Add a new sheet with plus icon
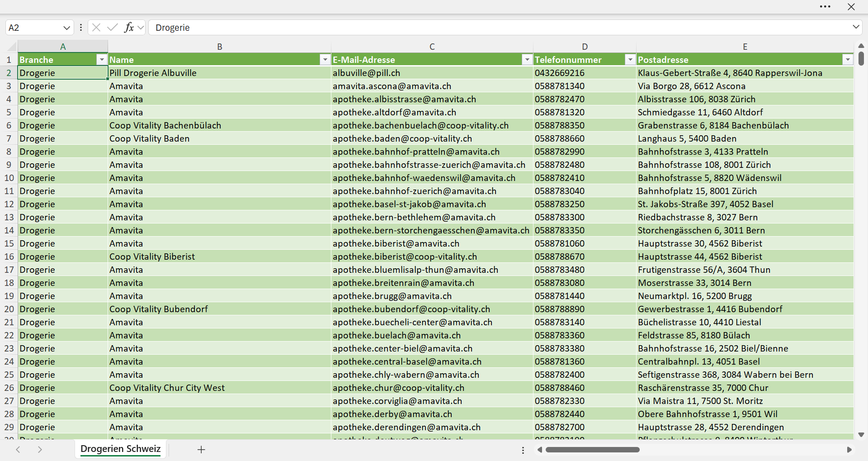868x461 pixels. 201,449
